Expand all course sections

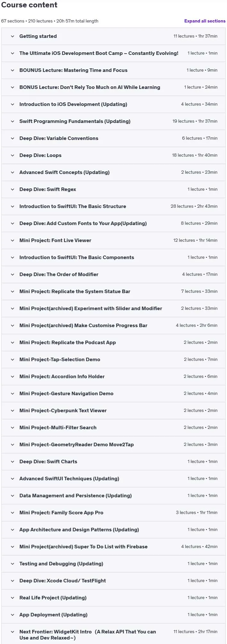[205, 21]
